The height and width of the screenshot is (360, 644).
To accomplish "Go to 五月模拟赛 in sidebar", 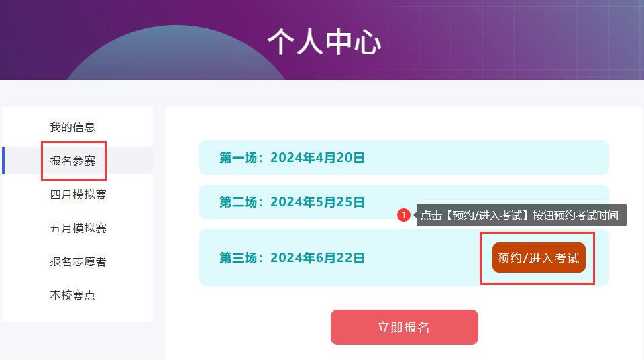I will pos(78,228).
